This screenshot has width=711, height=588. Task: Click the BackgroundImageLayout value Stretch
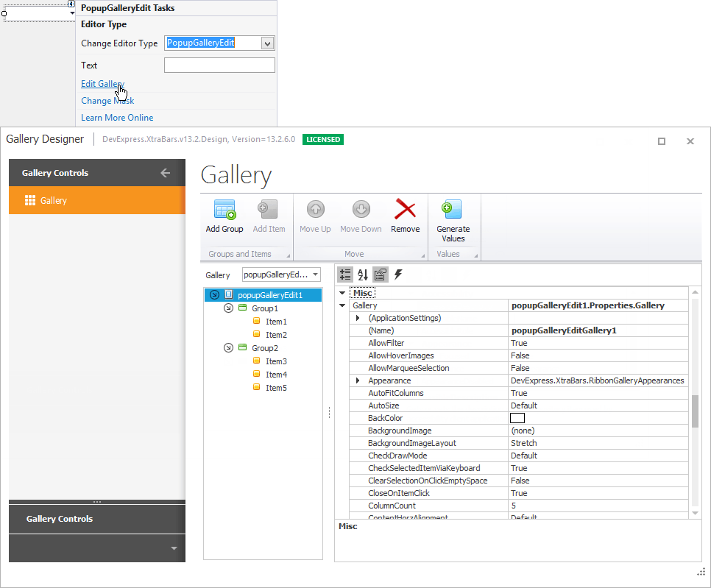(524, 443)
